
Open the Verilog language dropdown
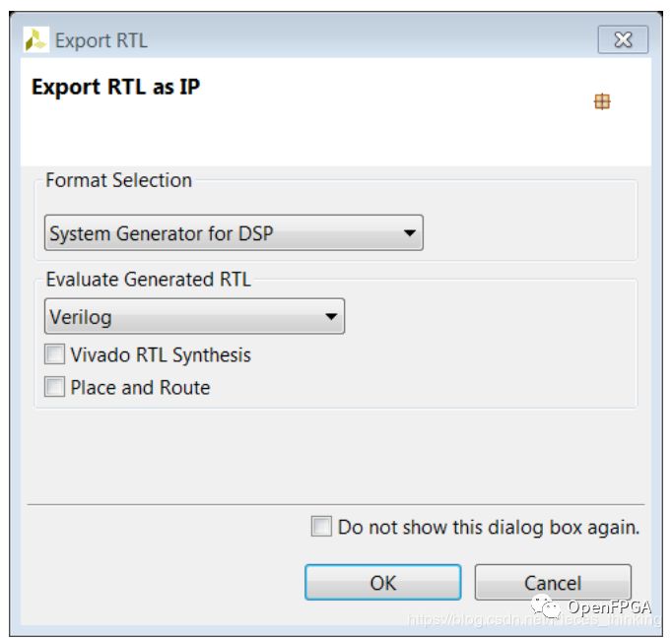coord(194,317)
